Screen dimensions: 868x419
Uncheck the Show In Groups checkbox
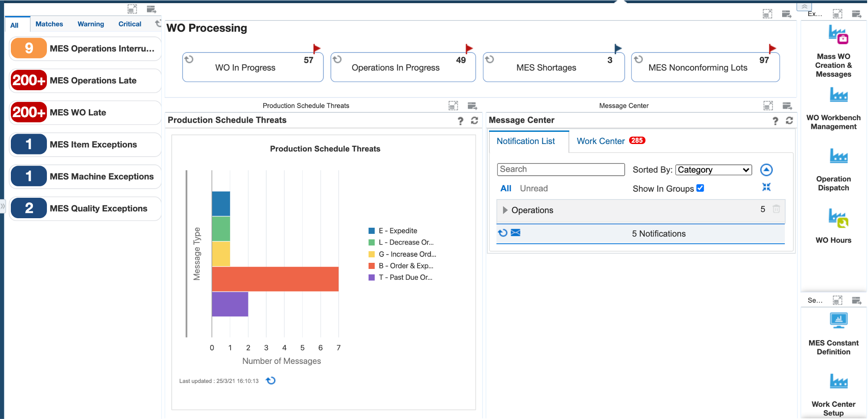click(x=701, y=188)
